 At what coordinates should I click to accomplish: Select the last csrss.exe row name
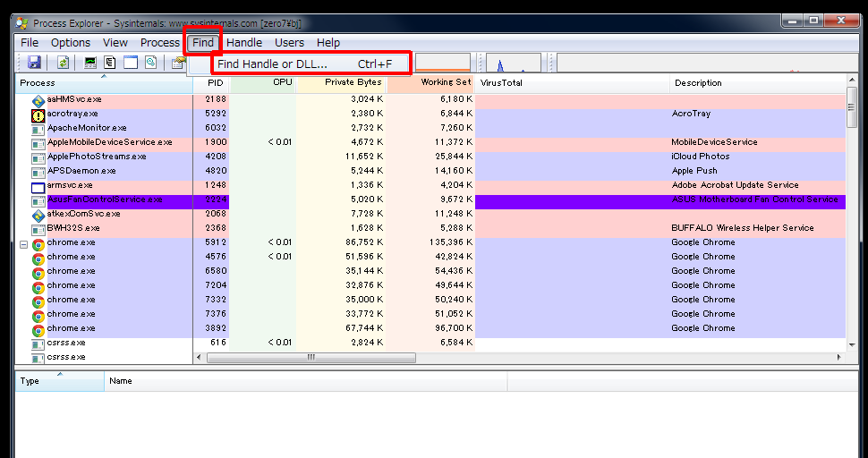pos(66,357)
